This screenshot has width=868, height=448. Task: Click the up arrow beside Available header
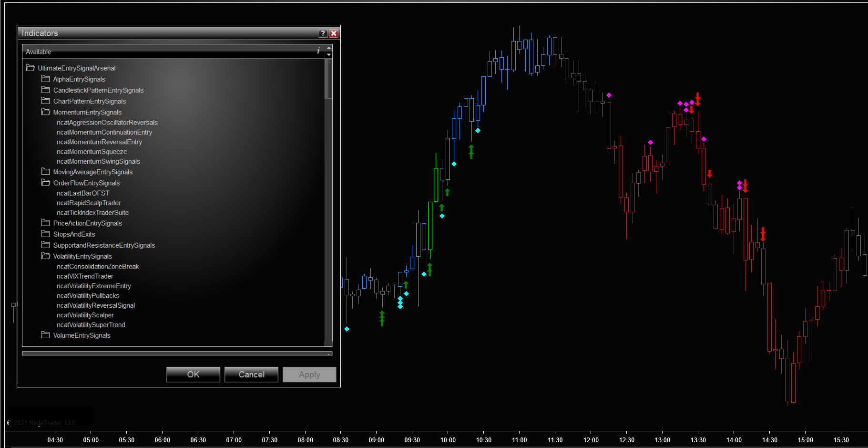click(328, 48)
